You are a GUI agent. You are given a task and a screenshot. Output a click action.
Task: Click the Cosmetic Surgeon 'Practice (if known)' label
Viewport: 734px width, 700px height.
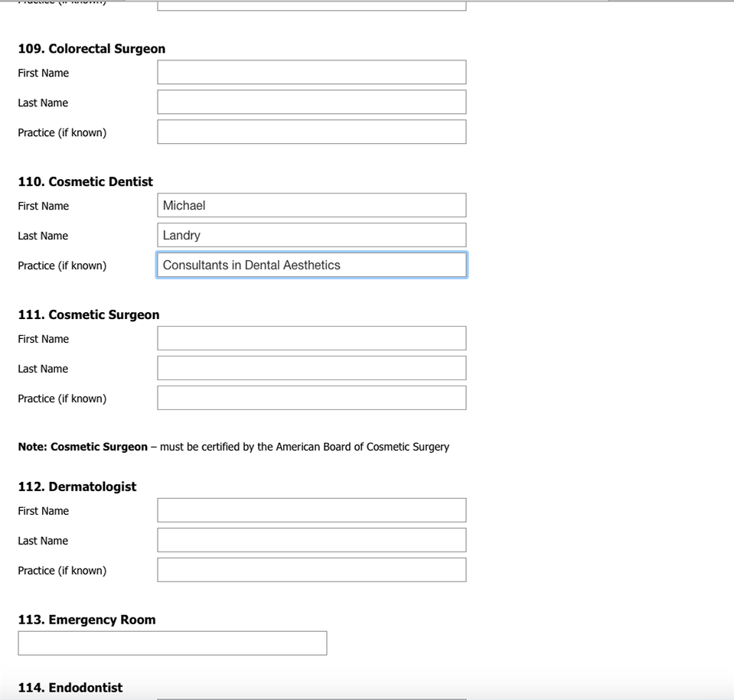62,398
